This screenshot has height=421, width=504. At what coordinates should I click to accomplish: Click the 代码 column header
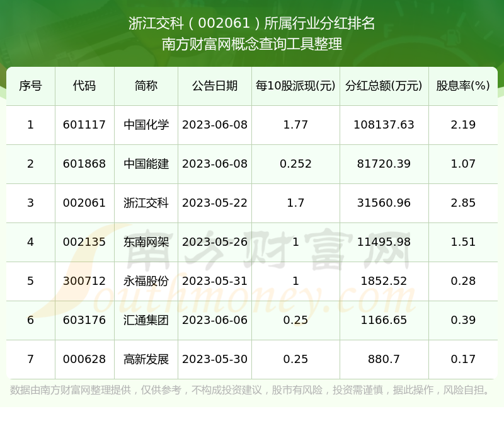[x=84, y=86]
